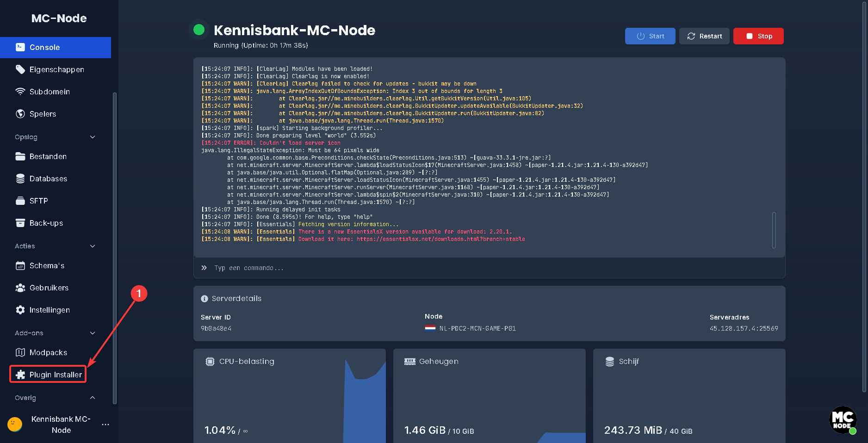This screenshot has width=868, height=443.
Task: Click the Gebruikers people icon
Action: pyautogui.click(x=20, y=288)
